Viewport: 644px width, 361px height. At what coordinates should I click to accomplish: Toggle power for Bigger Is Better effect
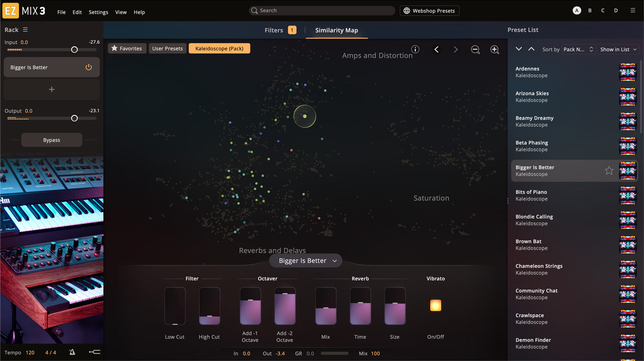pos(88,67)
